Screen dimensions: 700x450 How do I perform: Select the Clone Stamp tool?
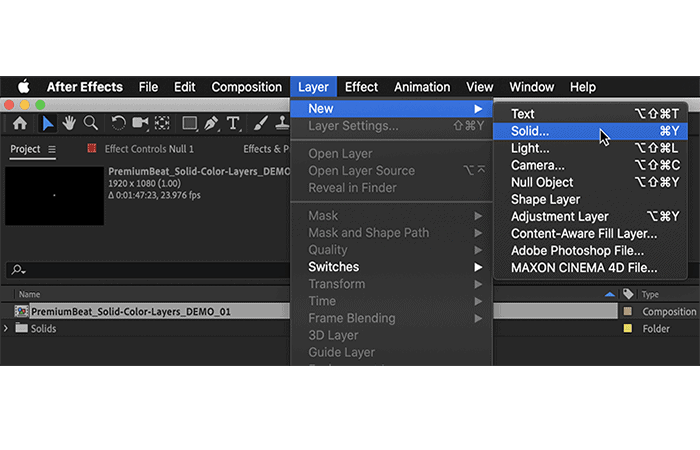coord(282,123)
